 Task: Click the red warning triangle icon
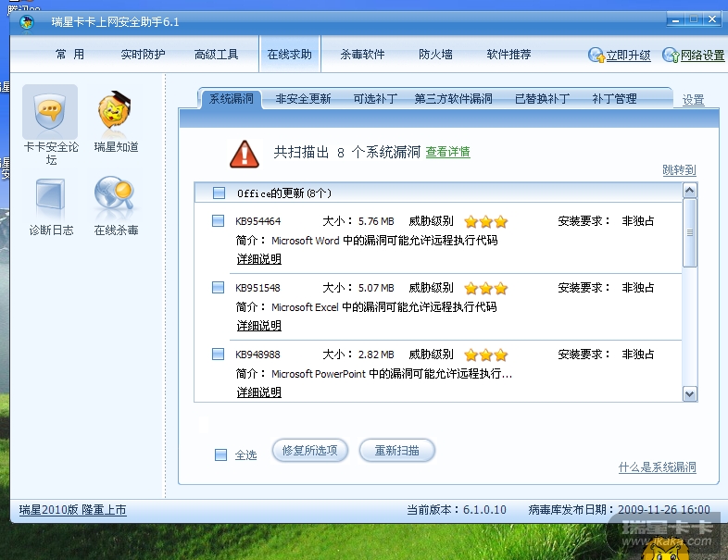coord(245,154)
